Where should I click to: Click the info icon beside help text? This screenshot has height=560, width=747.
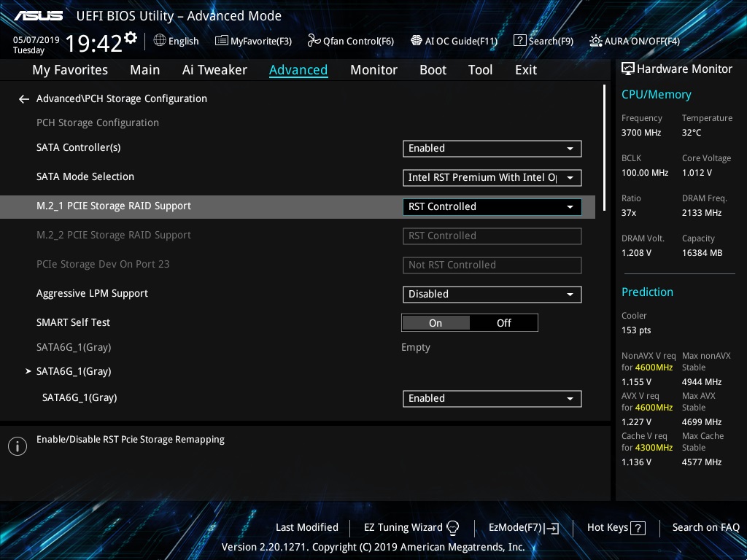18,446
